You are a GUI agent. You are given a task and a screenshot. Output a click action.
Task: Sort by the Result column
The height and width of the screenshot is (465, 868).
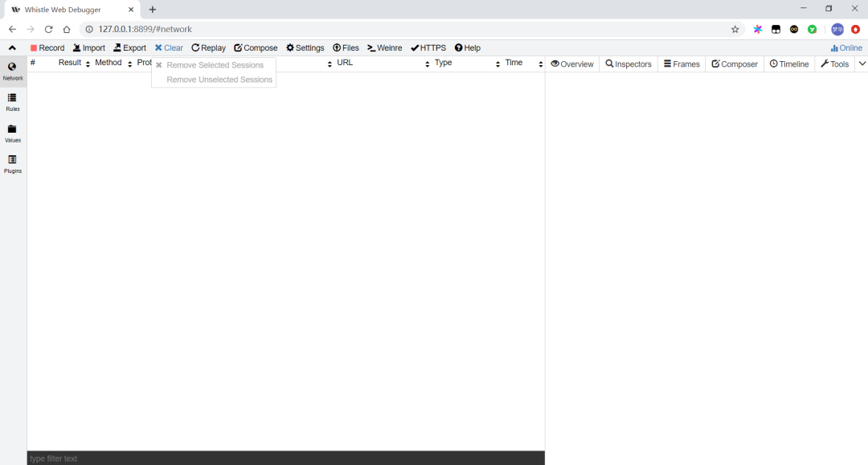click(x=74, y=64)
